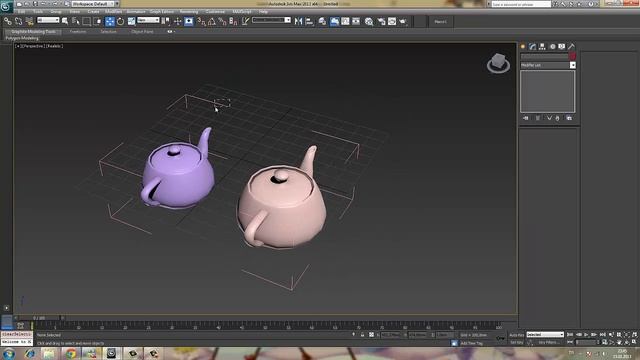Screen dimensions: 640x360
Task: Toggle 3D Snaps on main toolbar
Action: pos(201,21)
